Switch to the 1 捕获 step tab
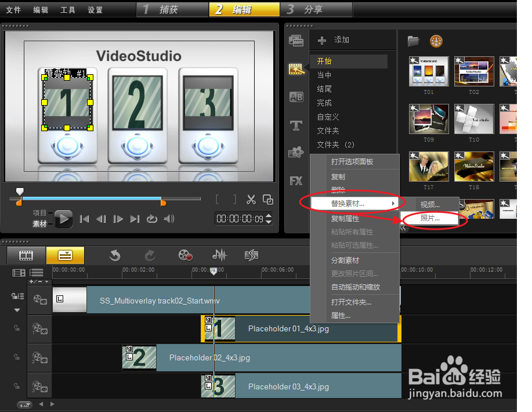The height and width of the screenshot is (412, 532). point(172,9)
